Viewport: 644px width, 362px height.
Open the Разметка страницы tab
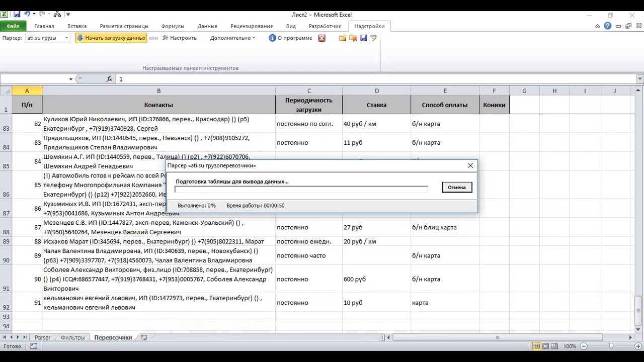pyautogui.click(x=124, y=26)
